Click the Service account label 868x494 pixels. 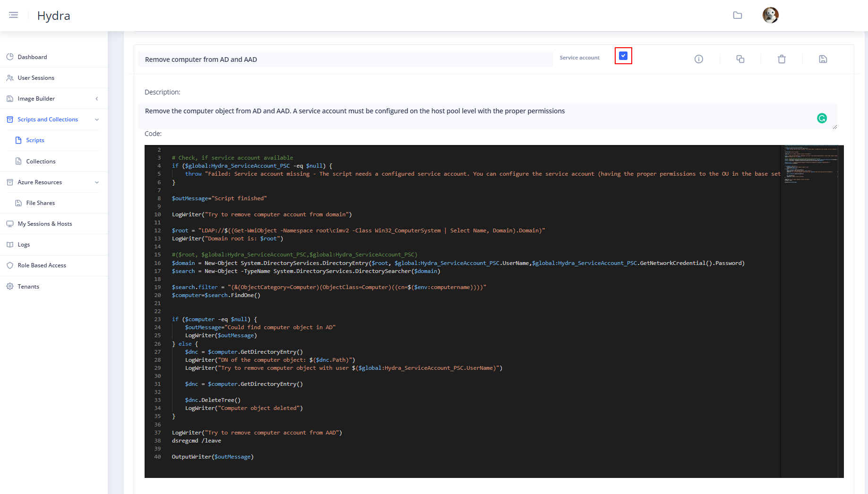579,58
